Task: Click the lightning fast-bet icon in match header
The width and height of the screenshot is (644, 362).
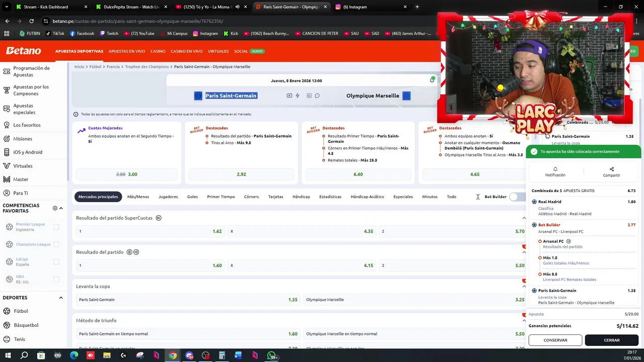Action: pos(297,96)
